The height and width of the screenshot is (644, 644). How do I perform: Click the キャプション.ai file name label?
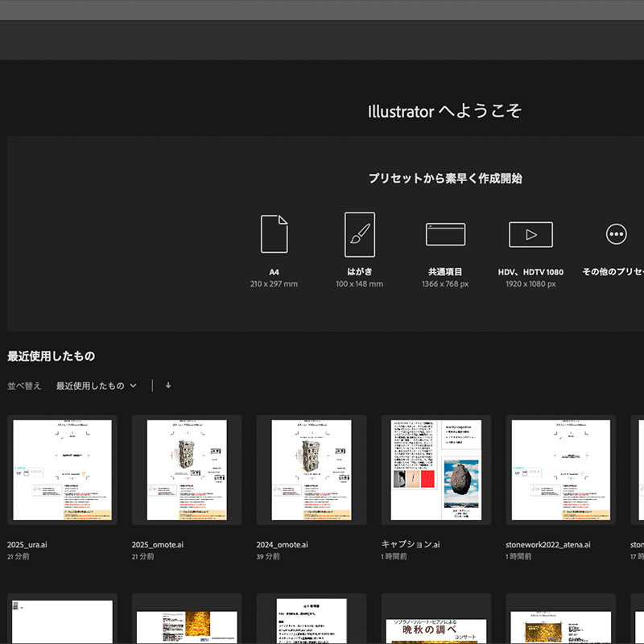click(411, 544)
